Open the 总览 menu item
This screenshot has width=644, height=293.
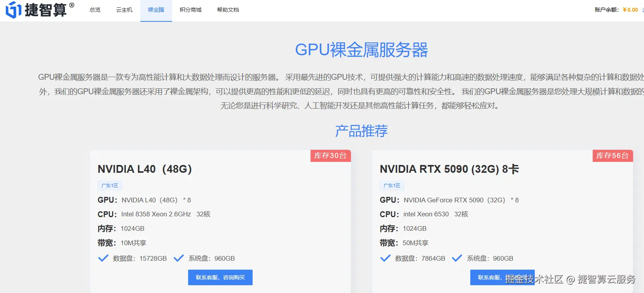coord(95,10)
